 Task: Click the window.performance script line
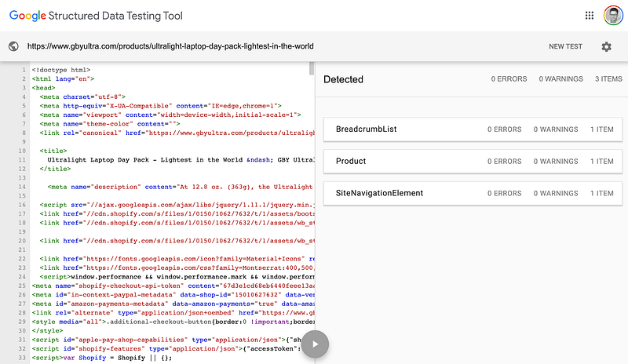point(177,277)
